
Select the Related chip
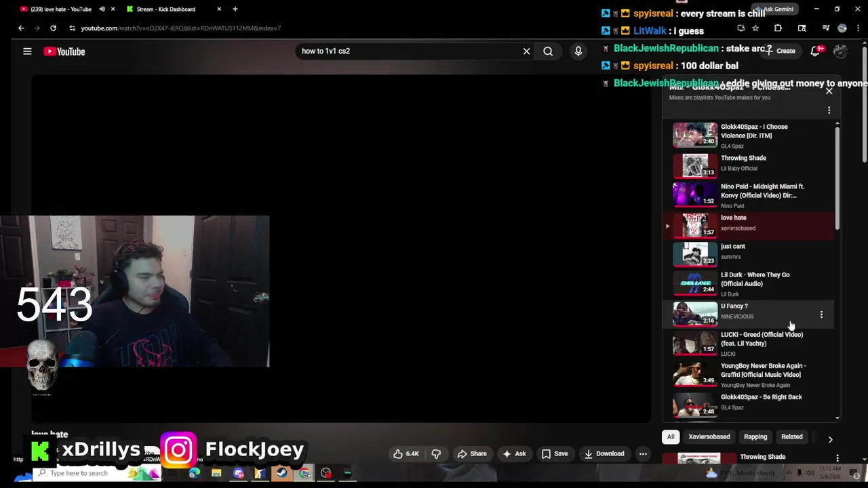[792, 437]
